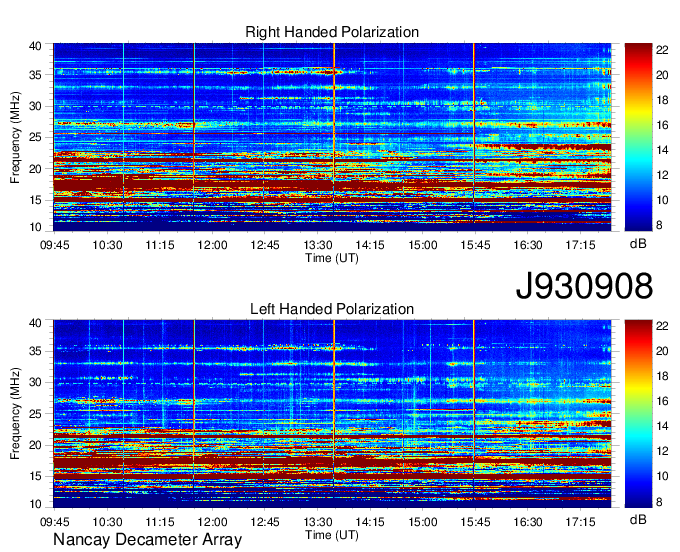680x552 pixels.
Task: Click the 17:15 tick on the top plot
Action: pyautogui.click(x=580, y=245)
